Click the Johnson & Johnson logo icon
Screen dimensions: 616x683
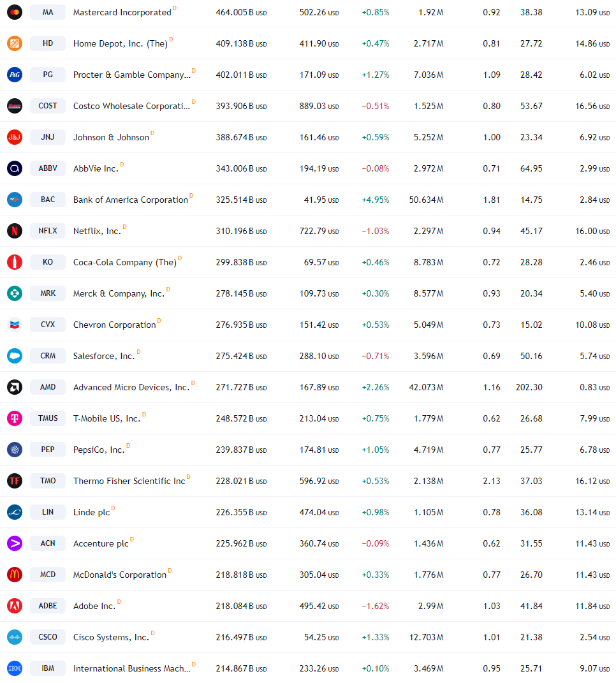(15, 137)
